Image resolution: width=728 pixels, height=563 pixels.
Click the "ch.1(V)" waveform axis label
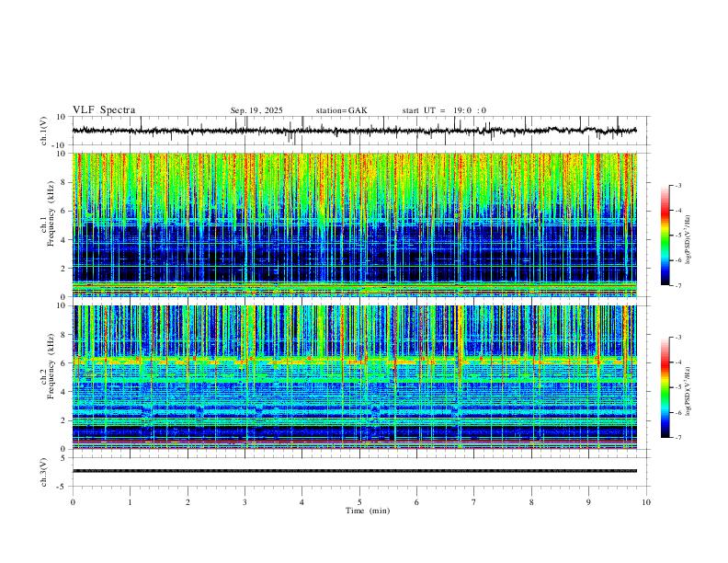point(44,131)
